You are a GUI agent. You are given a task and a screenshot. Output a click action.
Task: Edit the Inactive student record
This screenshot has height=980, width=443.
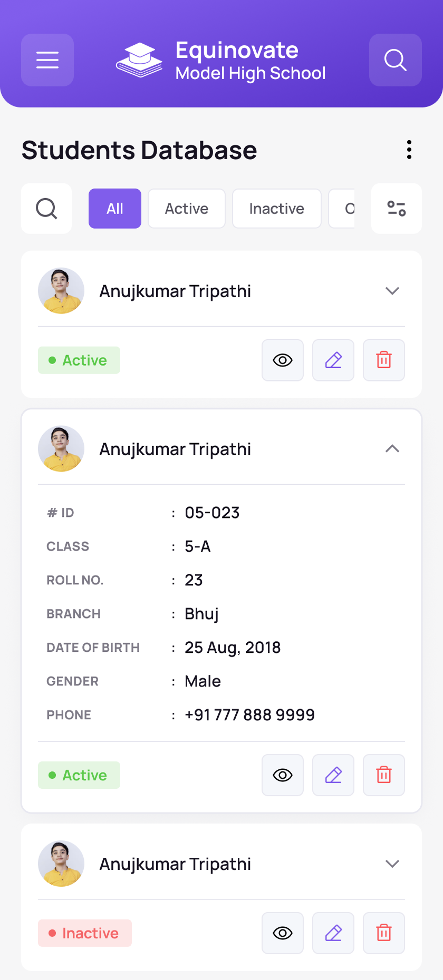coord(333,933)
